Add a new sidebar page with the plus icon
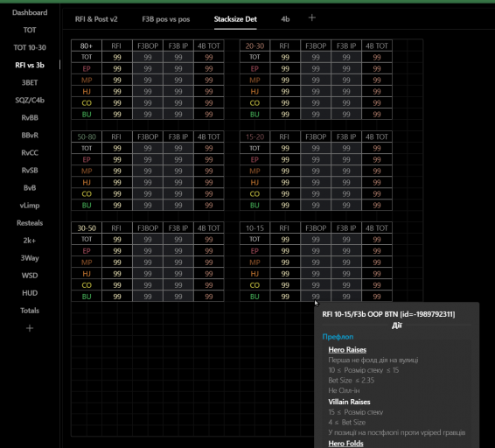 pyautogui.click(x=30, y=328)
